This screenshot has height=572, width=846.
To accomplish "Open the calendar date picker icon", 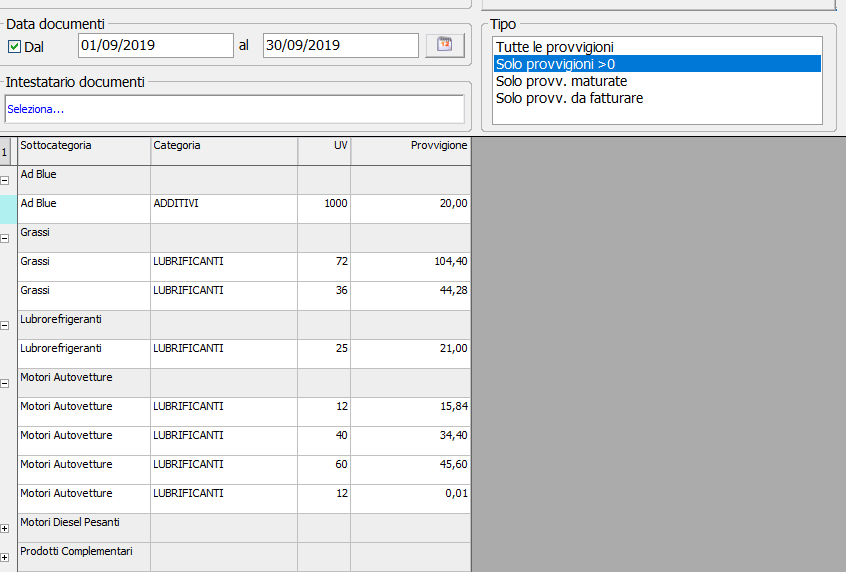I will pyautogui.click(x=445, y=45).
